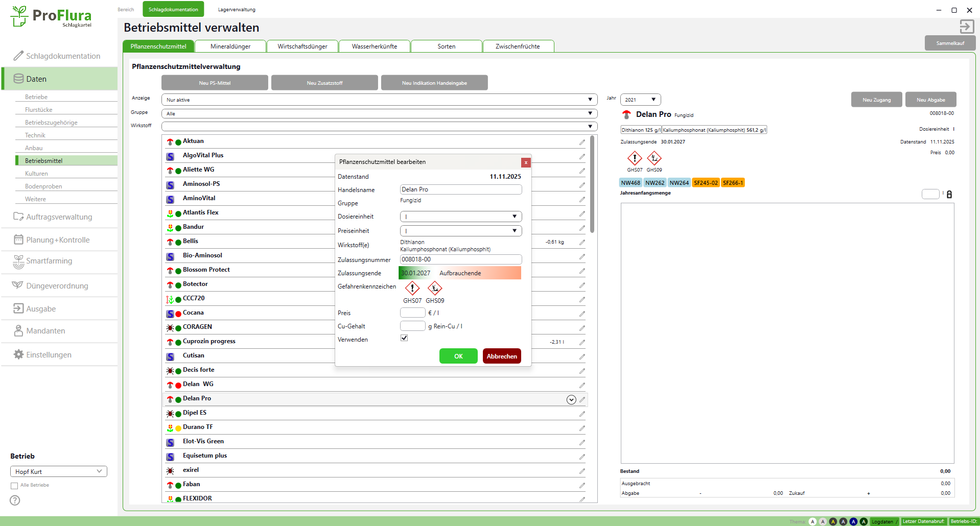
Task: Enable the Alle Betriebe checkbox
Action: tap(14, 486)
